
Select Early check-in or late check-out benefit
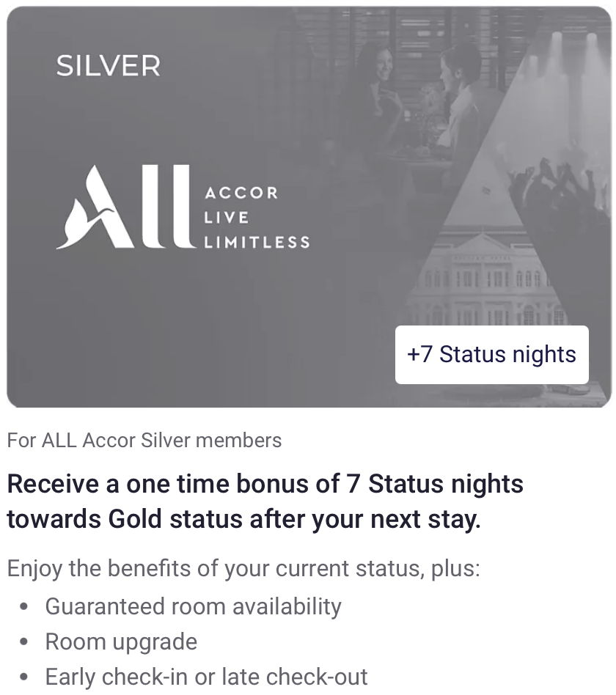click(207, 677)
